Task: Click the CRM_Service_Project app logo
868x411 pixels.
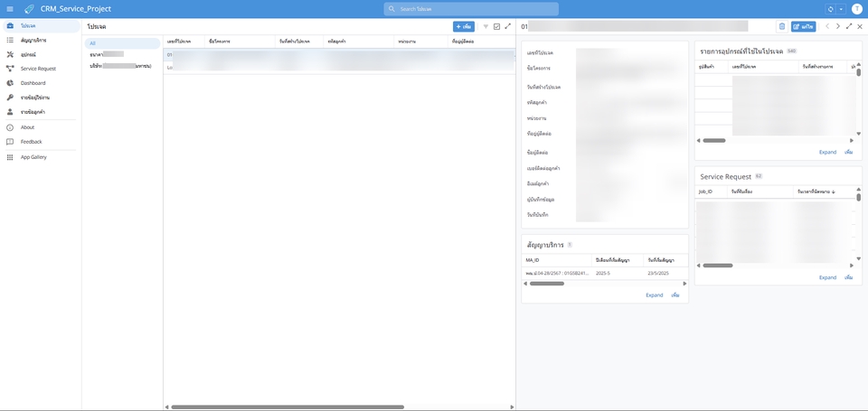Action: [29, 9]
